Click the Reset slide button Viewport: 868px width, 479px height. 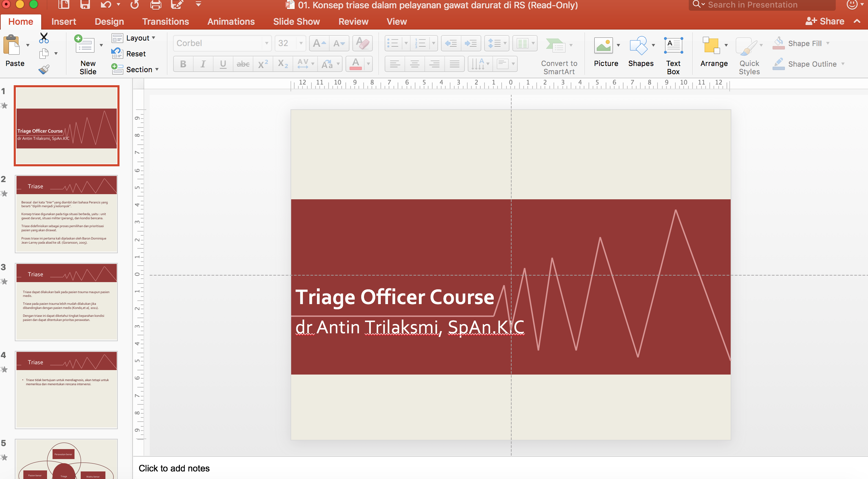click(129, 54)
